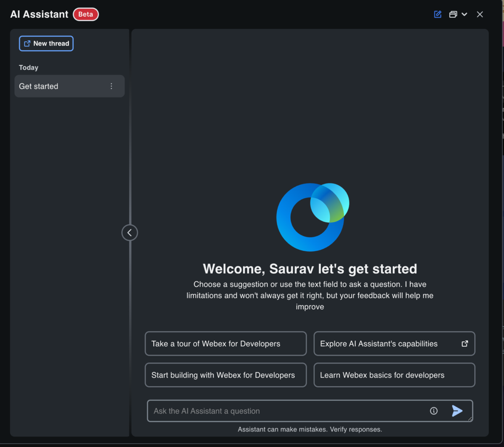Click the 'Today' section label
Viewport: 504px width, 447px height.
coord(29,67)
